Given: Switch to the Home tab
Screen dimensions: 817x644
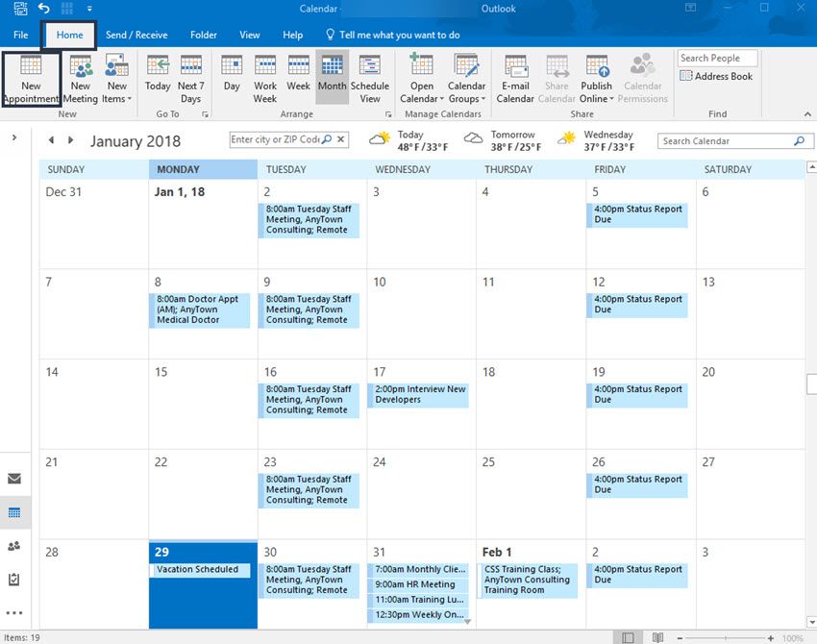Looking at the screenshot, I should click(69, 35).
